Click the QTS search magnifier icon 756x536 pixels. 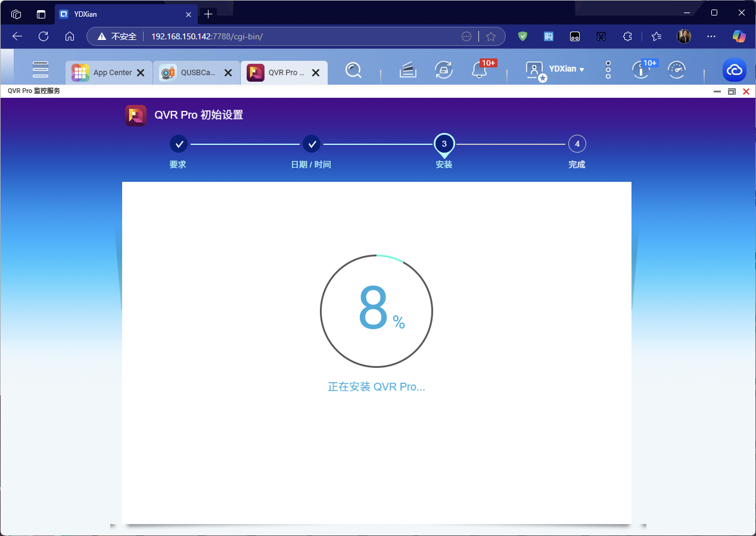pyautogui.click(x=353, y=70)
